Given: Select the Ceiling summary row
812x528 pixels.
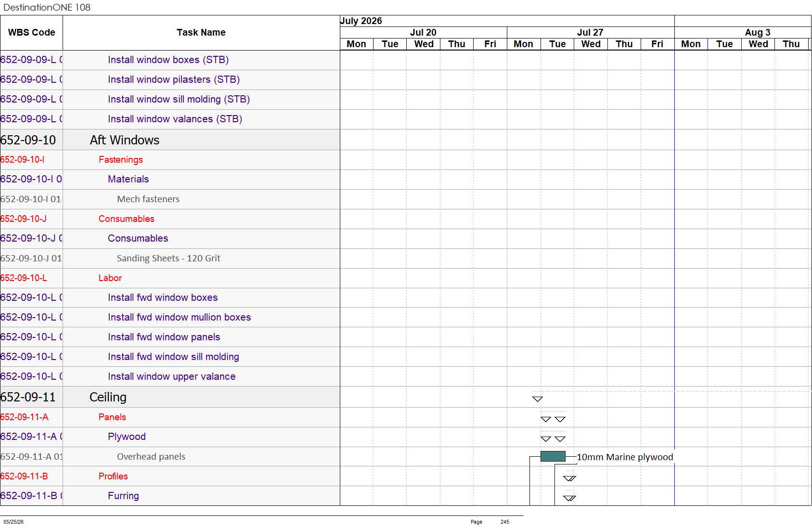Looking at the screenshot, I should click(x=170, y=397).
